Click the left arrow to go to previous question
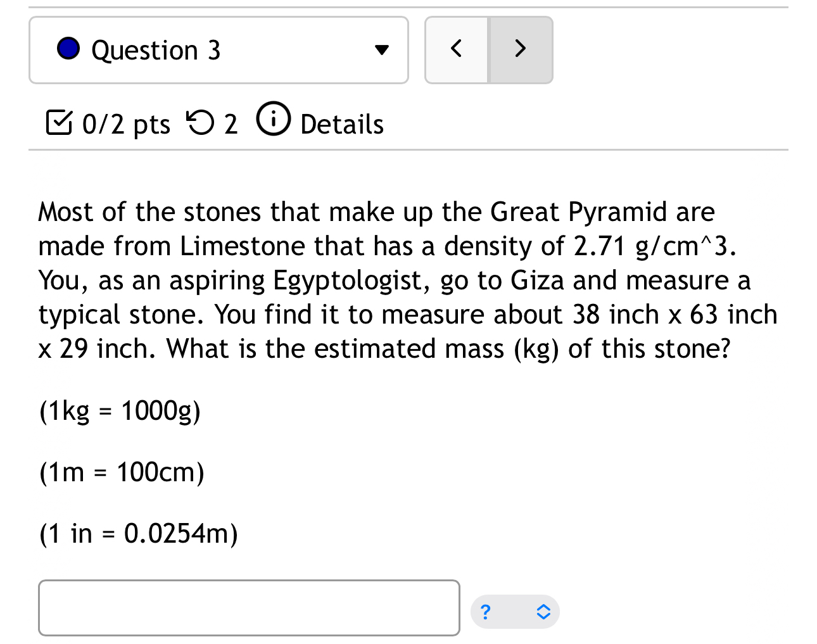The height and width of the screenshot is (644, 817). (455, 49)
